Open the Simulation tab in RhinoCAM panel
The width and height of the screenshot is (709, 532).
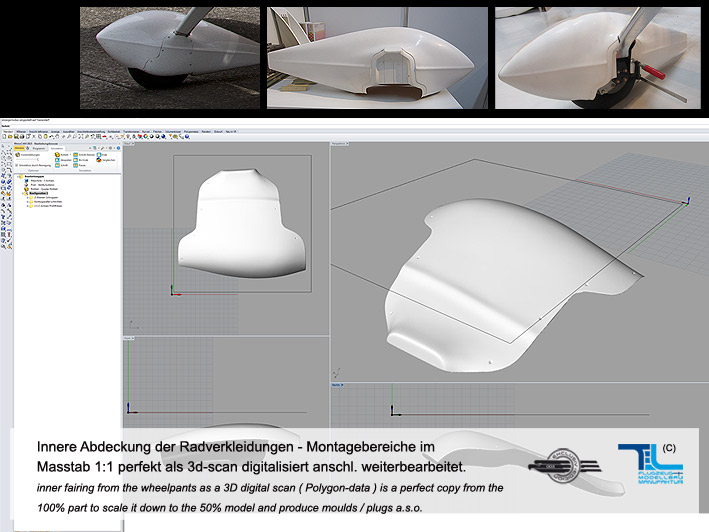coord(57,148)
